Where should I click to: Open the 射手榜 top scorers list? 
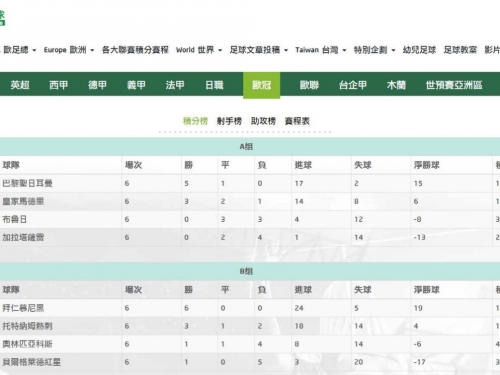point(229,121)
